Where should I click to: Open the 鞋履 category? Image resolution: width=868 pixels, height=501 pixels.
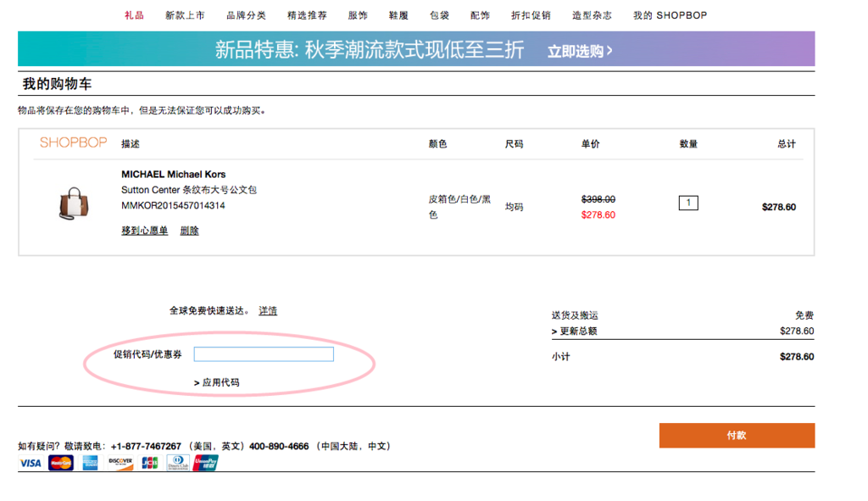(x=398, y=15)
